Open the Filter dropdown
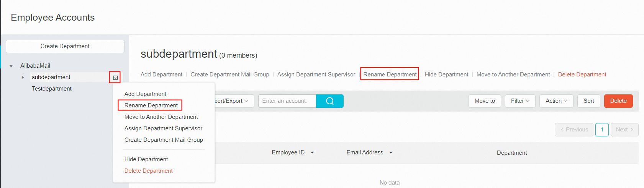 pos(520,101)
